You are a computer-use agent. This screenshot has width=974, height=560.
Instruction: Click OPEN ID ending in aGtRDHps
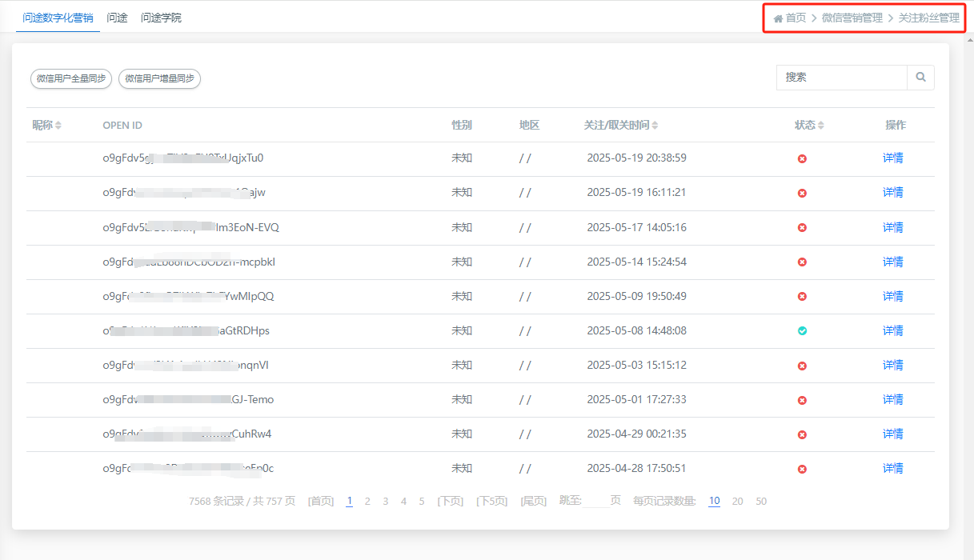tap(186, 330)
